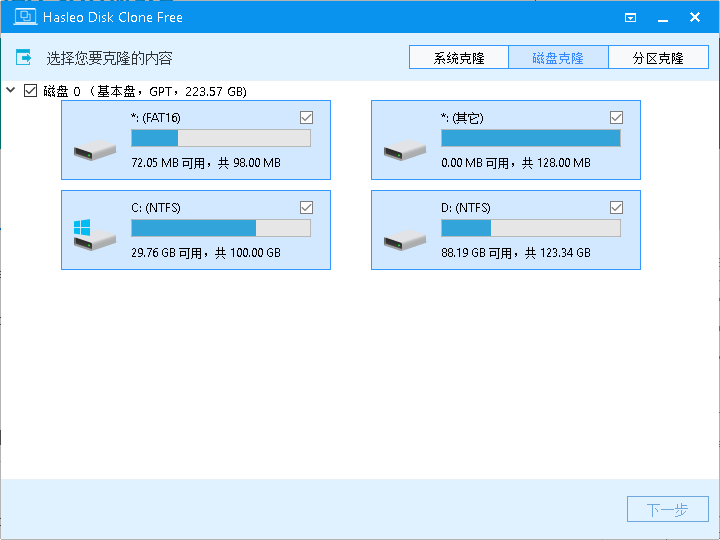Switch to the 系统克隆 tab
The image size is (720, 540).
pyautogui.click(x=459, y=57)
